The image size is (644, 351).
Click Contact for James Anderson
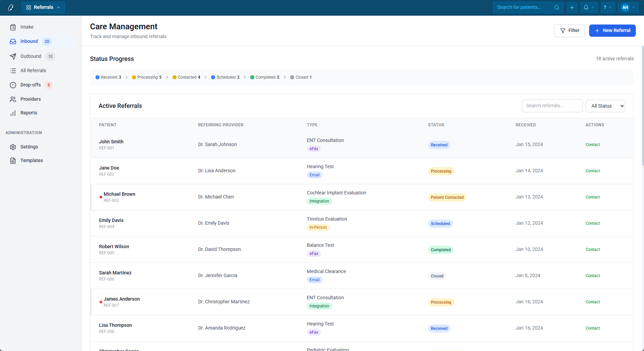[593, 302]
